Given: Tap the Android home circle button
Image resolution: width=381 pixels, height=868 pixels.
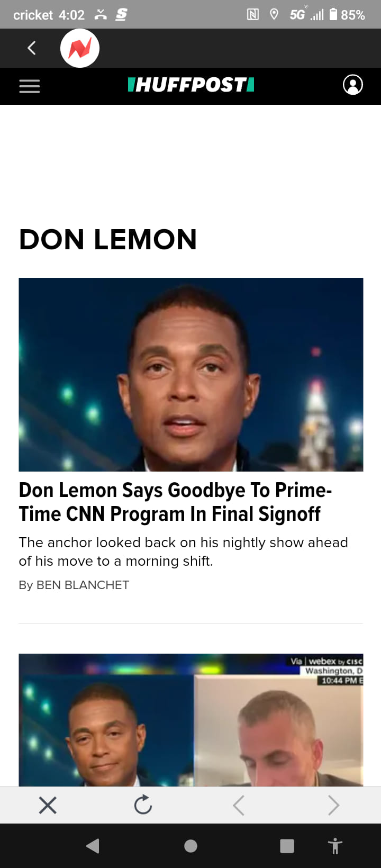Looking at the screenshot, I should click(190, 846).
